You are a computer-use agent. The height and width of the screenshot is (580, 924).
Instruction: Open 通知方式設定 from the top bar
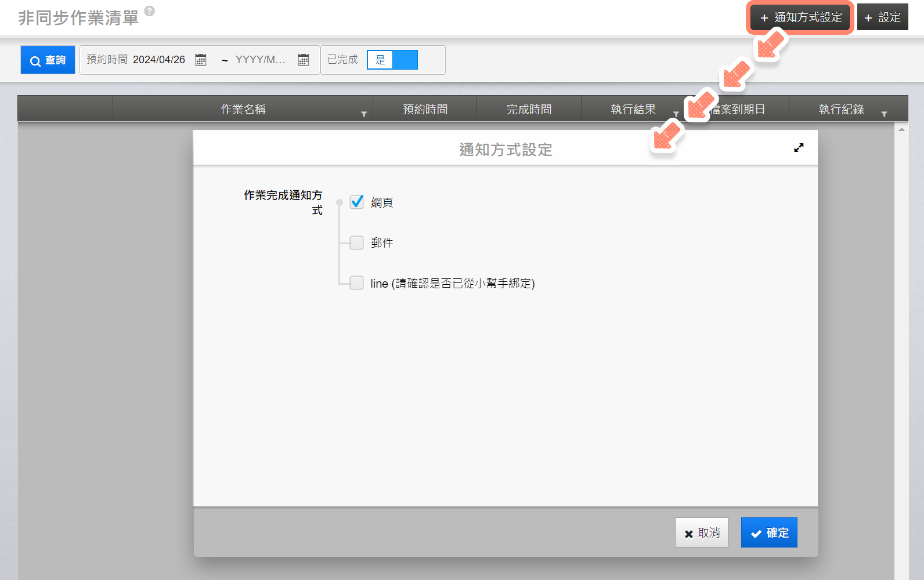(800, 17)
